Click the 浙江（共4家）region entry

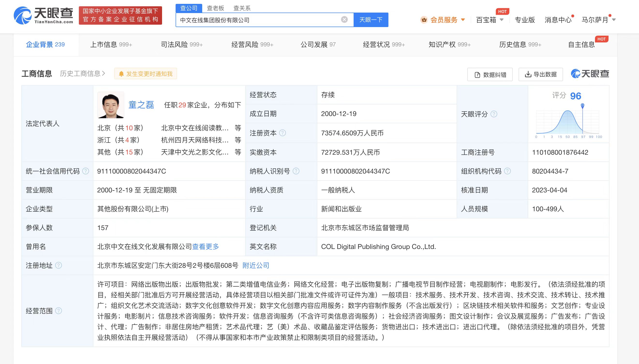click(119, 140)
